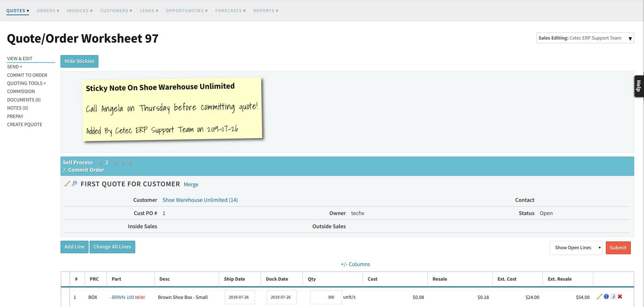Expand the Quoting Tools sidebar section

(x=26, y=83)
